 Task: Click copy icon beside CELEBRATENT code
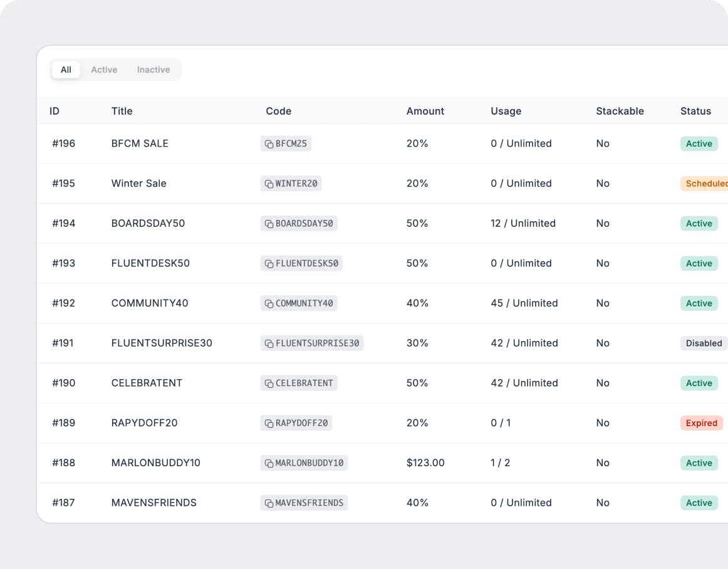269,384
